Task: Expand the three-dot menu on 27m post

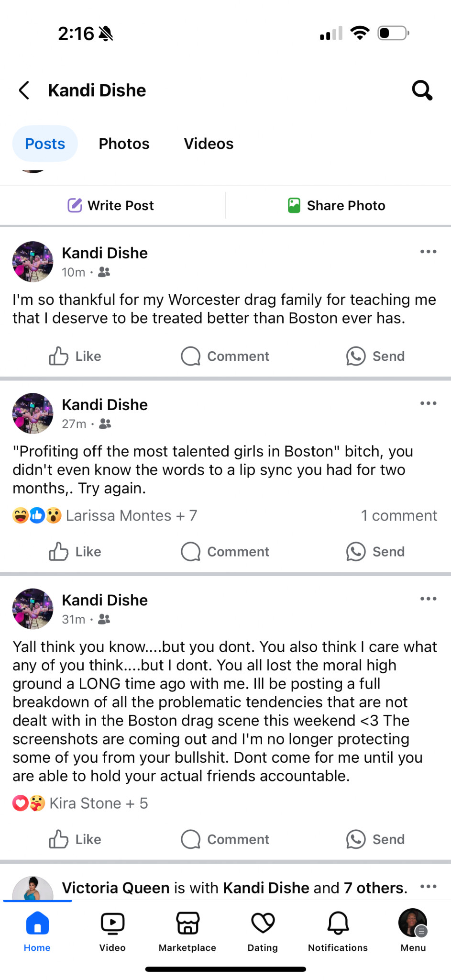Action: coord(428,403)
